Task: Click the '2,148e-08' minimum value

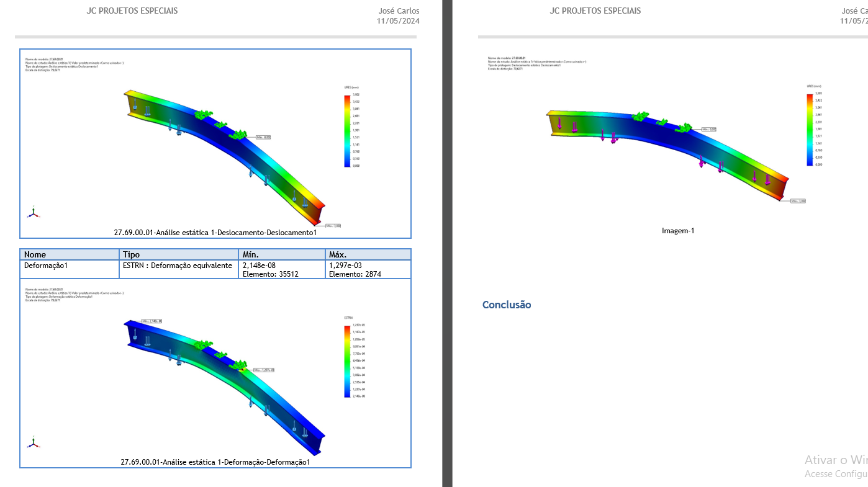Action: pos(259,266)
